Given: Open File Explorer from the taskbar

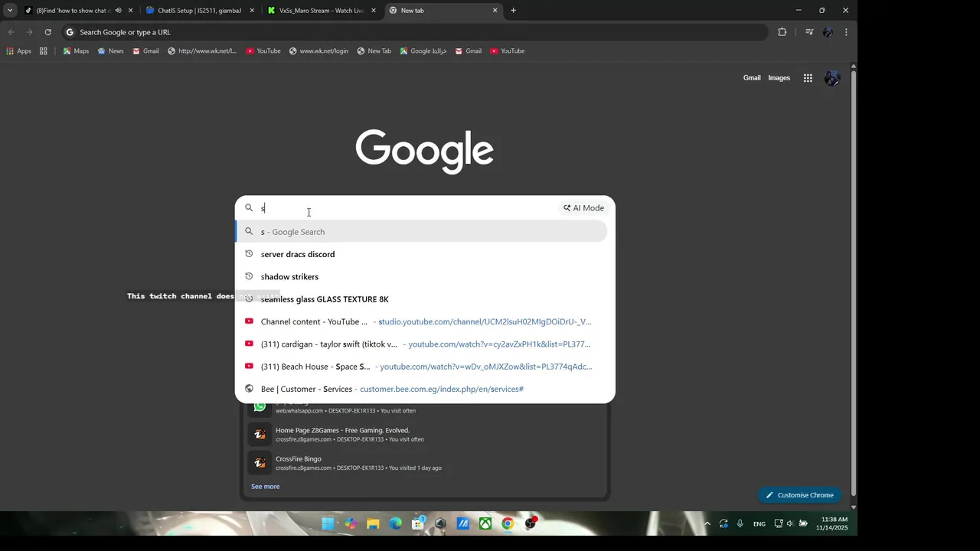Looking at the screenshot, I should (373, 523).
